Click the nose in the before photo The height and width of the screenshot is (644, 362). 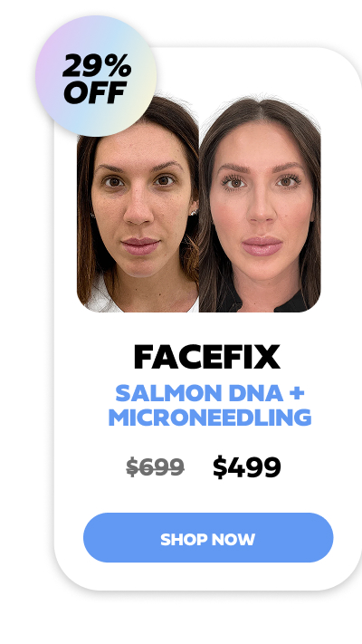[138, 212]
